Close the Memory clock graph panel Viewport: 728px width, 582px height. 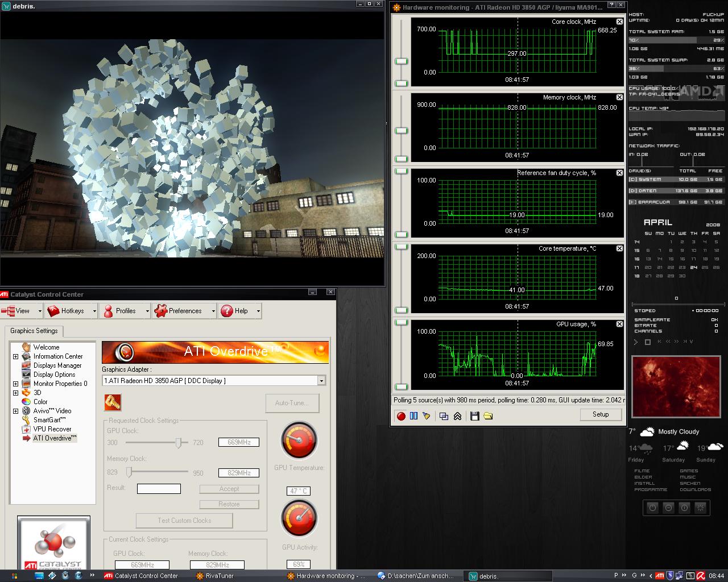tap(619, 97)
